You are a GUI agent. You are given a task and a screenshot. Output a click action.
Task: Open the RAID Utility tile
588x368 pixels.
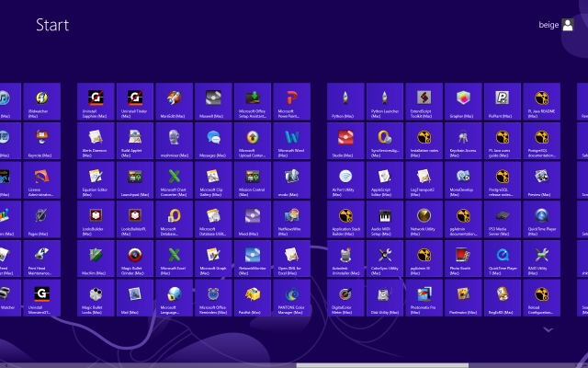pos(541,259)
